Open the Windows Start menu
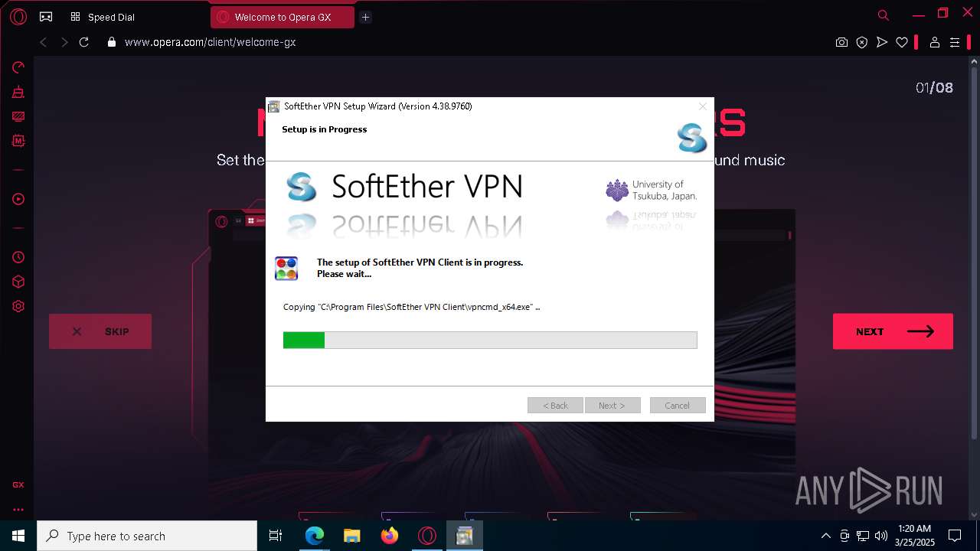Screen dimensions: 980x551 18,536
